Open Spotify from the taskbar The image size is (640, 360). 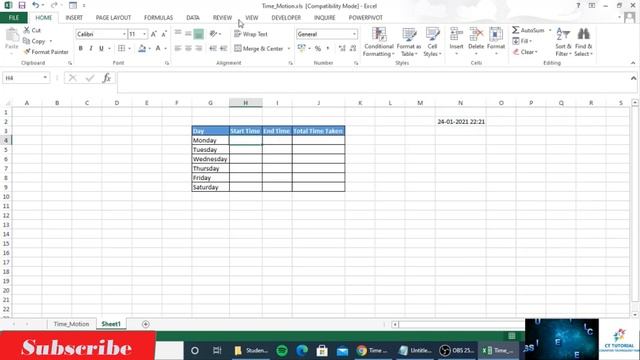pos(282,350)
